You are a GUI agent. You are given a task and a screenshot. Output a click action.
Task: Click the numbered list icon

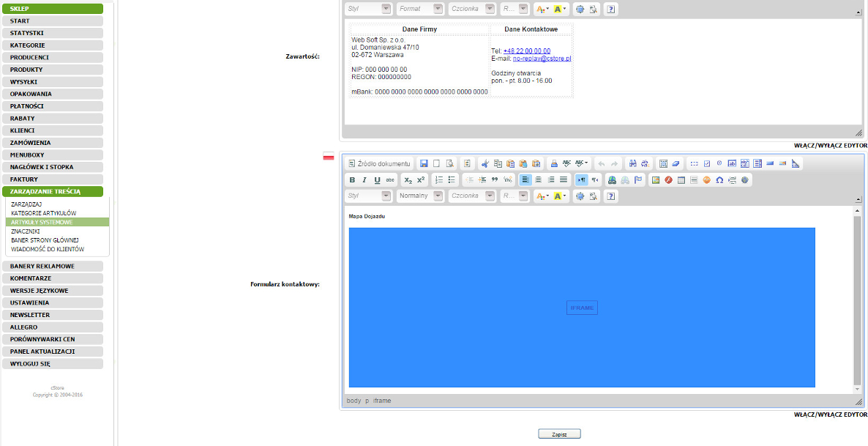point(439,180)
